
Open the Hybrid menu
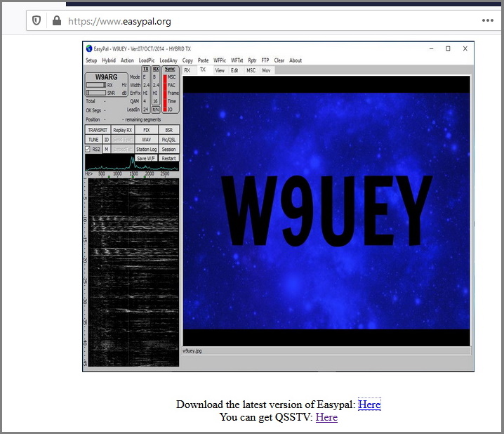[x=109, y=60]
